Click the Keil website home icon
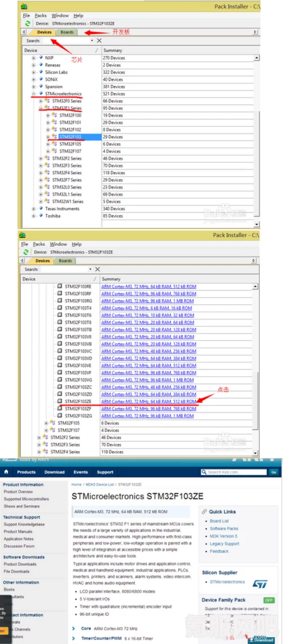This screenshot has width=283, height=644. (x=6, y=472)
